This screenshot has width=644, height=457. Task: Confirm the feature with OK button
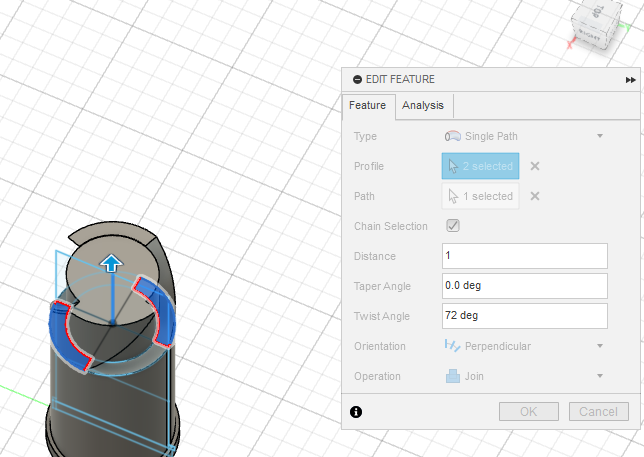tap(529, 411)
